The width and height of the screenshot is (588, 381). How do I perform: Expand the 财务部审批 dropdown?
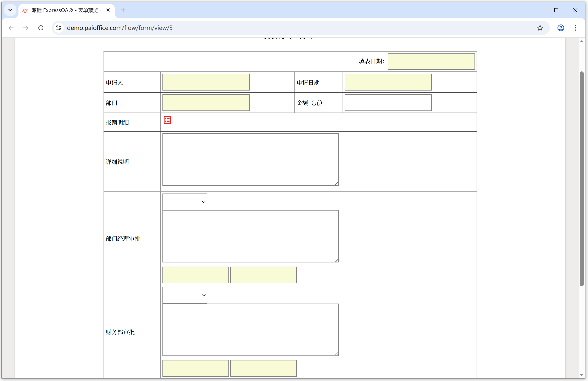[x=184, y=295]
